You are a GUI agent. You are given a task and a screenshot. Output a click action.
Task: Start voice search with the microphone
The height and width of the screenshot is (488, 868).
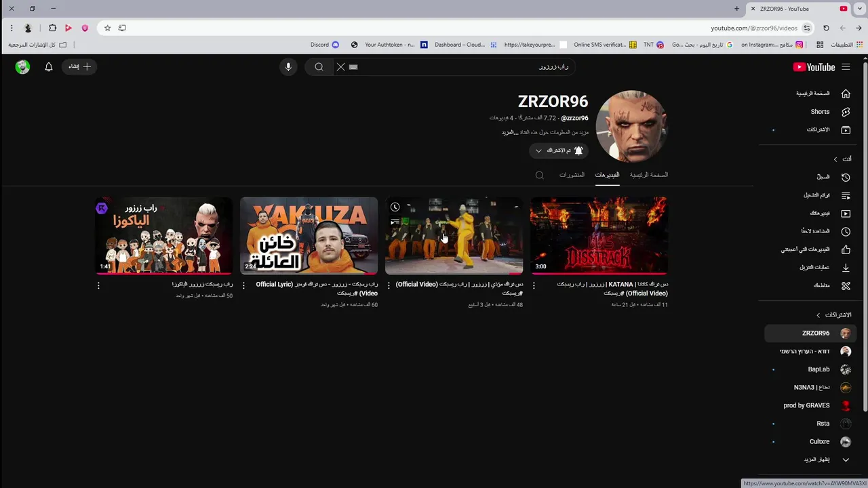click(288, 66)
